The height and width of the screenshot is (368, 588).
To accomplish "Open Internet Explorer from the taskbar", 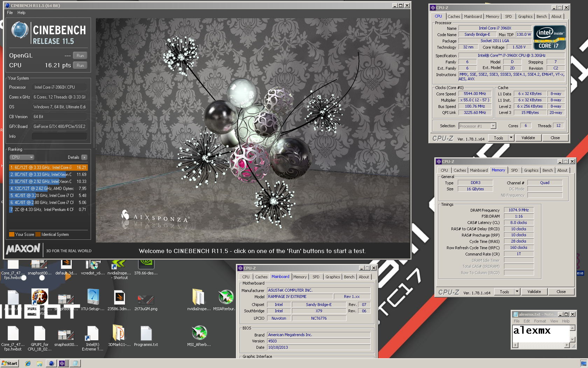I will 28,363.
